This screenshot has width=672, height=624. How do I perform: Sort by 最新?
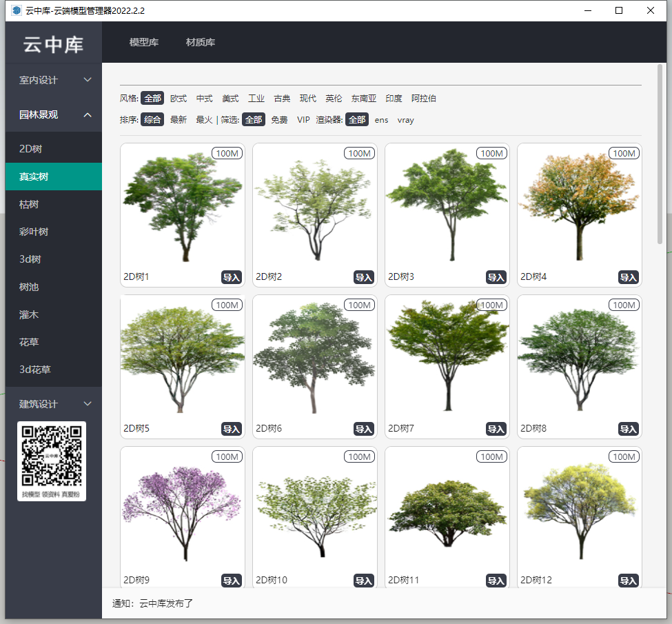179,120
